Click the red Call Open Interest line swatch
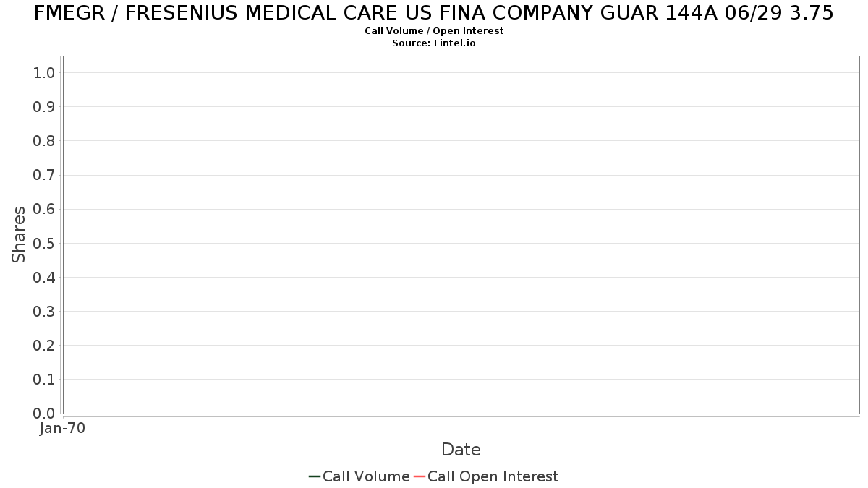Viewport: 868px width, 488px height. coord(420,476)
